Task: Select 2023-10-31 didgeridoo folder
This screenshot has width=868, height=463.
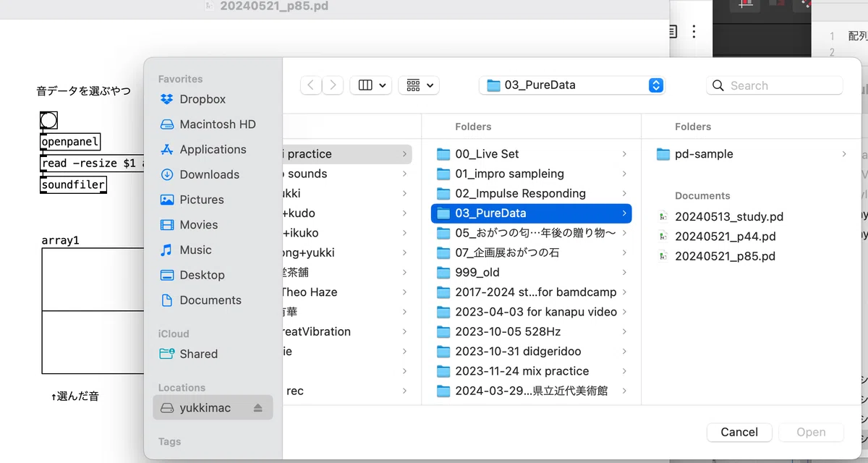Action: 531,352
